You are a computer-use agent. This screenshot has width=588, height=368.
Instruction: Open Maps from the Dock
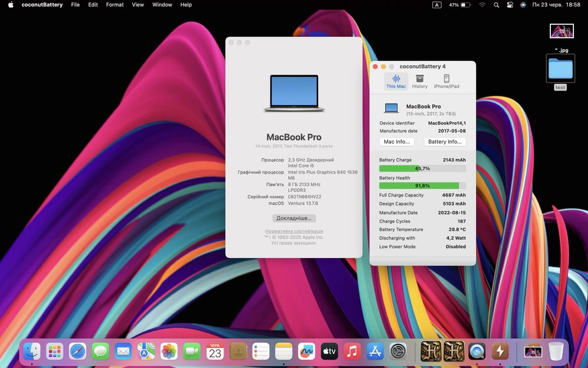pos(146,352)
